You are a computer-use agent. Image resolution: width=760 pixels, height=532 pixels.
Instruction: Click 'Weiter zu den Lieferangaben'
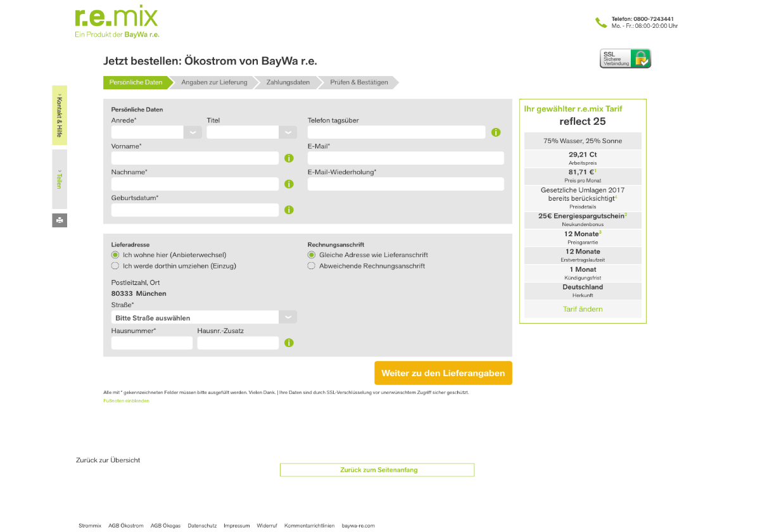tap(443, 373)
